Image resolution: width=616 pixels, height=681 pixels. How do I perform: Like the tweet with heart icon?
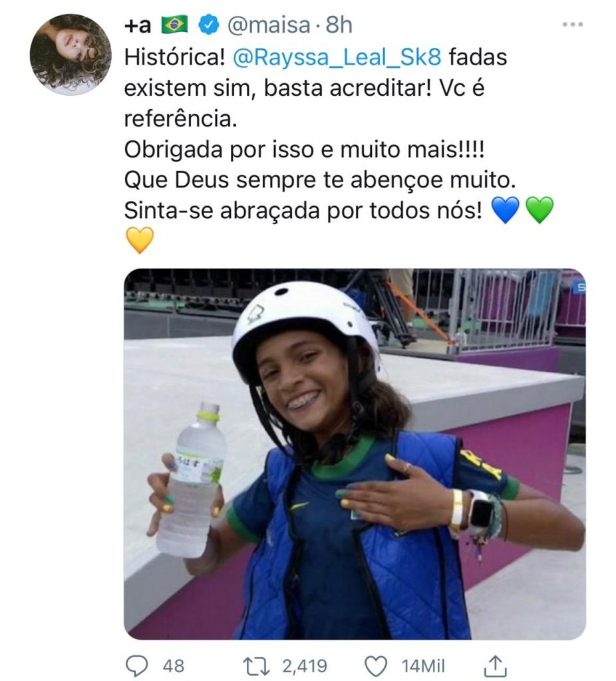[x=375, y=666]
